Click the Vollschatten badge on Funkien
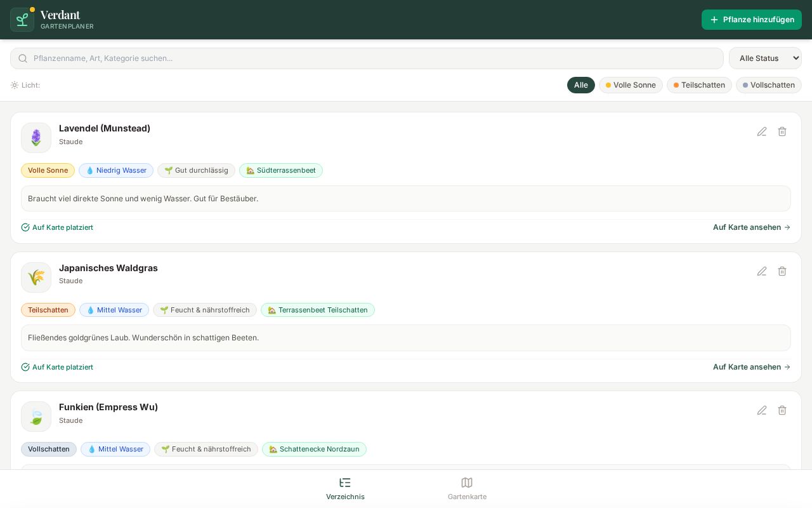This screenshot has width=812, height=508. (49, 449)
